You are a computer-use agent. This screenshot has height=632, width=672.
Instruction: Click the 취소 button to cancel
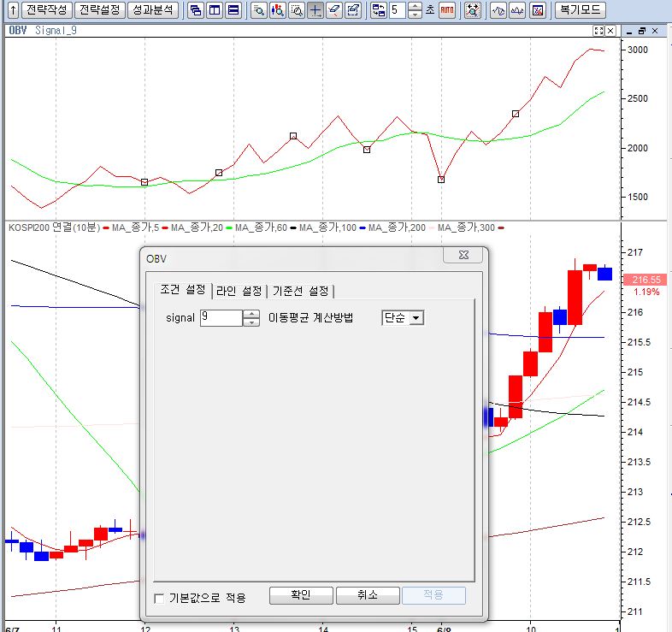tap(368, 595)
